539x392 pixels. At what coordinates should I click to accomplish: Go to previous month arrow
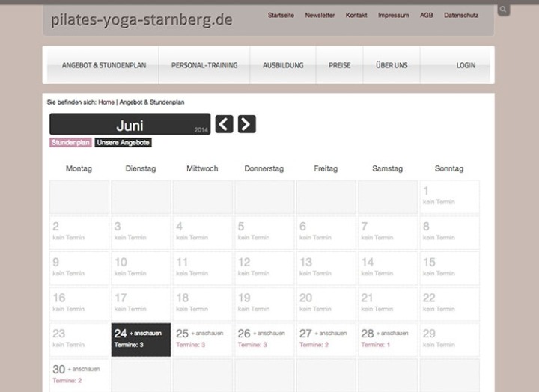(224, 124)
